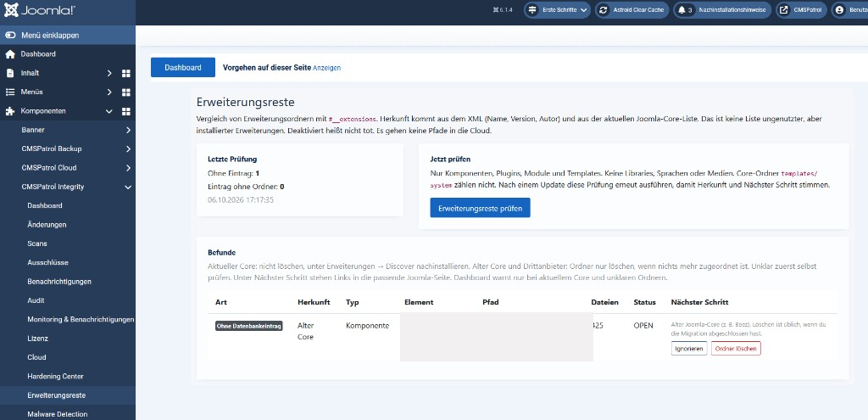Open Monitoring & Benachrichtigungen in sidebar
868x420 pixels.
pyautogui.click(x=81, y=319)
